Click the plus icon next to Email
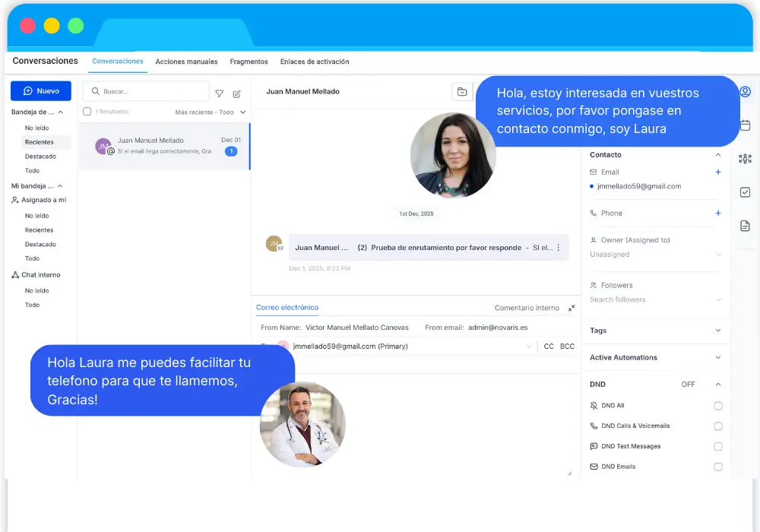This screenshot has height=532, width=760. 717,173
